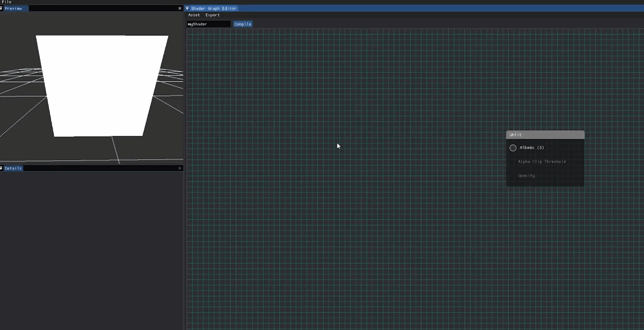Viewport: 644px width, 330px height.
Task: Close the Preview panel
Action: point(180,9)
